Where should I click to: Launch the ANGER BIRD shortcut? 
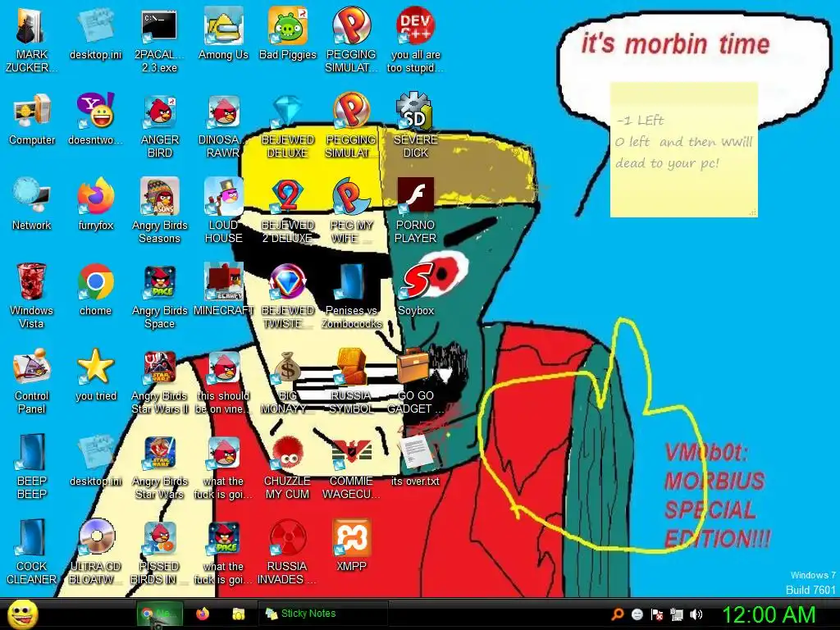[160, 126]
